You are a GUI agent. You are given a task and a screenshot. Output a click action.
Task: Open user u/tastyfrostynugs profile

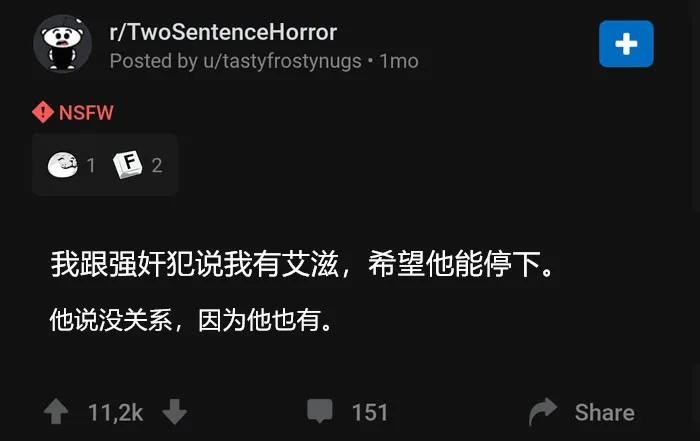click(x=282, y=61)
